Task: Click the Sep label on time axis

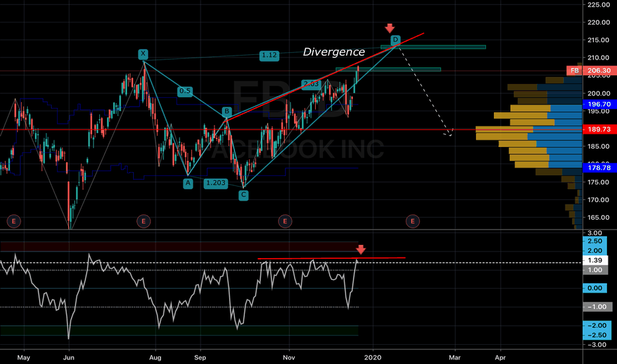Action: (201, 357)
